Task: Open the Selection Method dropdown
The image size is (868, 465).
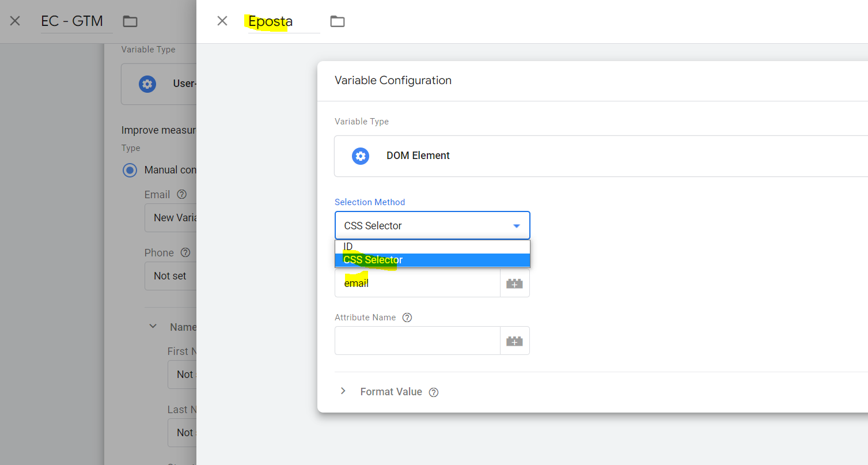Action: pyautogui.click(x=432, y=226)
